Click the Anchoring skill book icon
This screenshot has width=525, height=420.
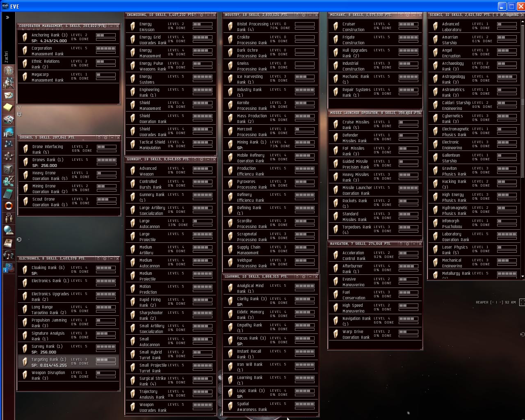click(25, 38)
